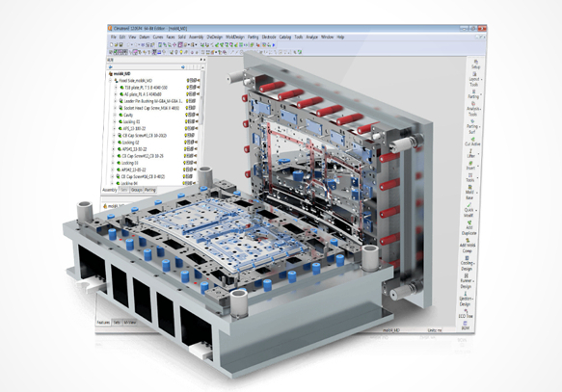This screenshot has width=562, height=392.
Task: Click the blue right arrow atop the tree panel
Action: coord(183,67)
